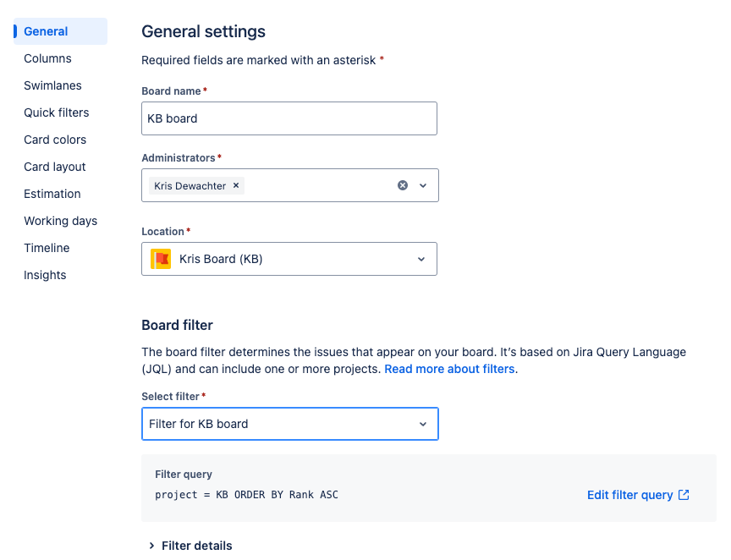Expand the Administrators dropdown chevron
Screen dimensions: 731x560
[423, 185]
